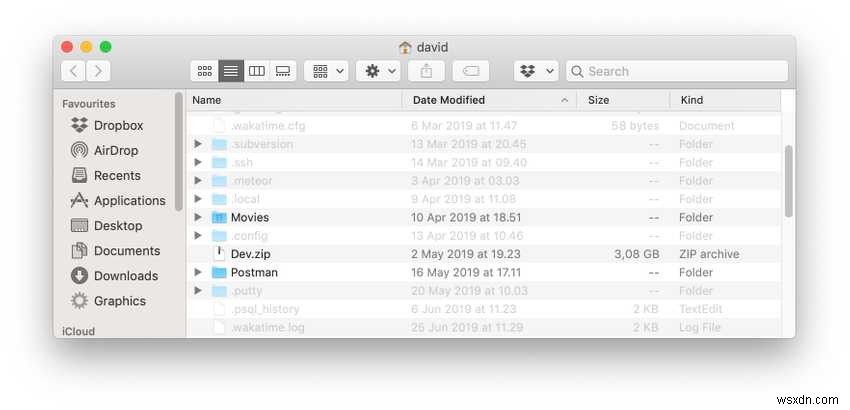Select the .ssh folder icon
This screenshot has height=410, width=850.
219,163
